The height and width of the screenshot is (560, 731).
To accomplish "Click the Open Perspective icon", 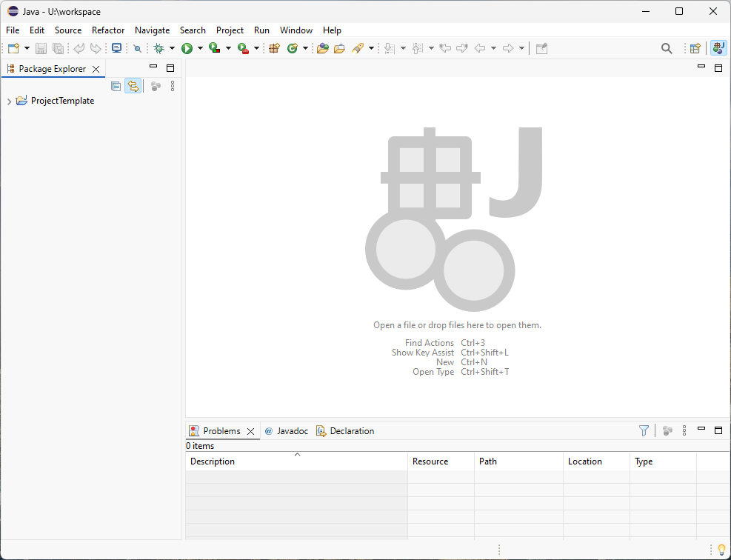I will tap(695, 48).
